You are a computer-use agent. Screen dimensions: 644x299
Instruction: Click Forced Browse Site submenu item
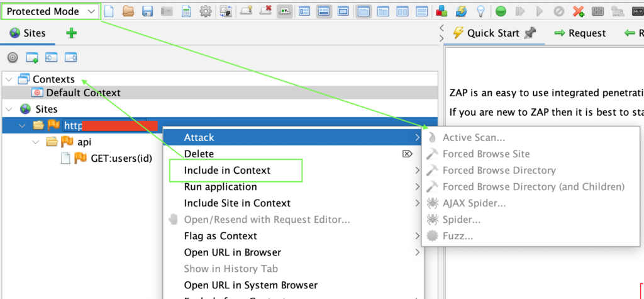point(531,154)
